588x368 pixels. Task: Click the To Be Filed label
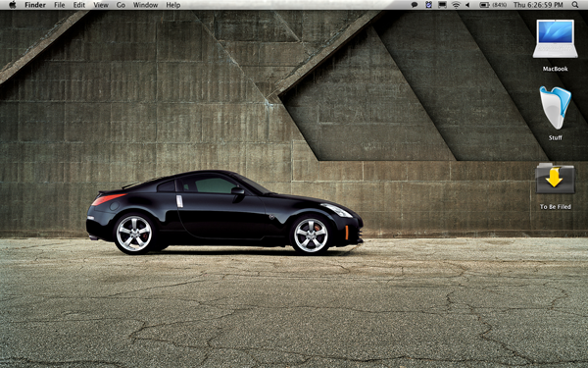coord(556,206)
